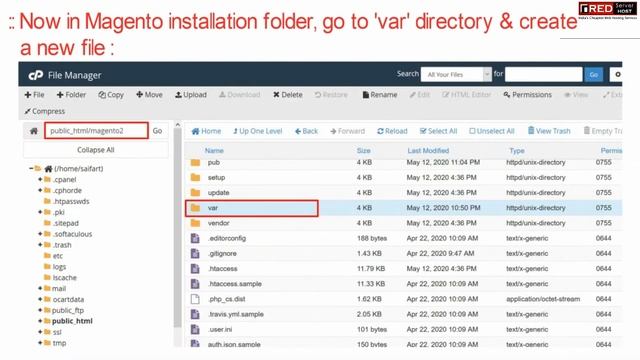
Task: Delete the selected item
Action: pyautogui.click(x=288, y=95)
